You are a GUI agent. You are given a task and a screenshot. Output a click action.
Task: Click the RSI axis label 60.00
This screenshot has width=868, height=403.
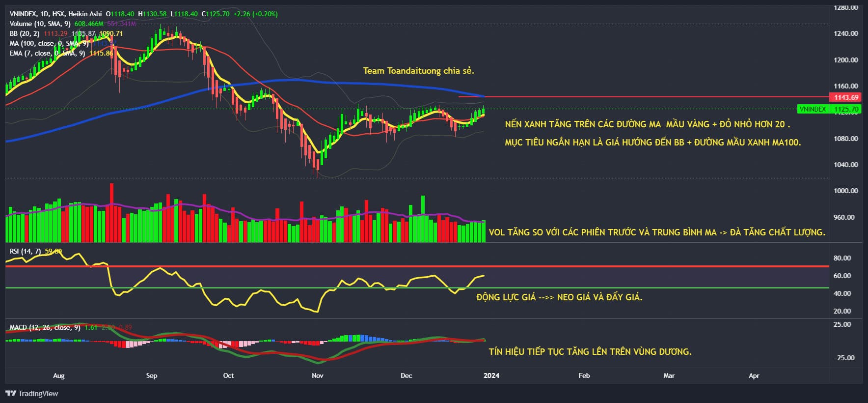(x=842, y=276)
